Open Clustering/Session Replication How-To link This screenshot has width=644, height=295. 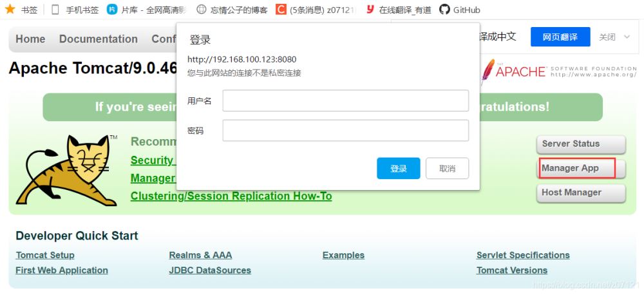click(x=231, y=196)
